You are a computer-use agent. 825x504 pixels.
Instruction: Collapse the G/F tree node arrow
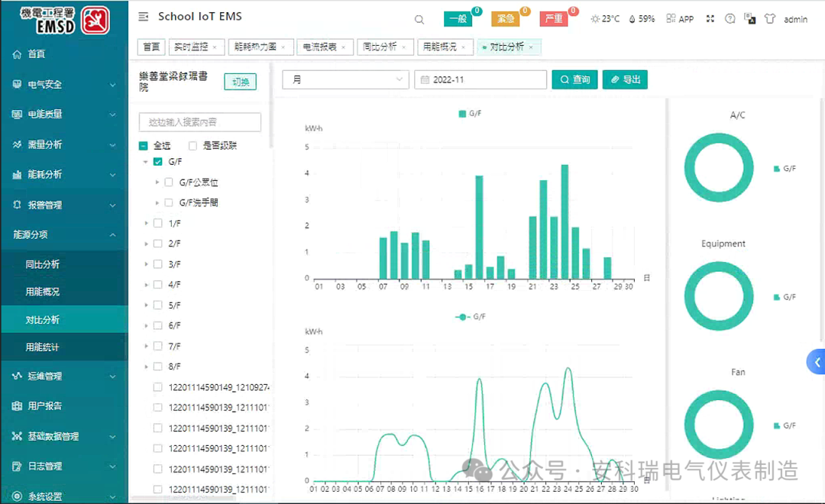click(x=146, y=162)
